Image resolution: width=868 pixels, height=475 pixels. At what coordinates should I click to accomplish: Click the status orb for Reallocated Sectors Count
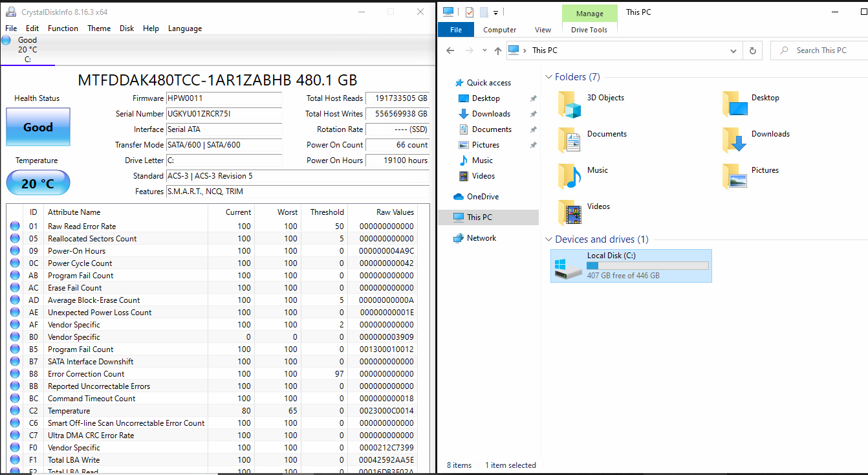tap(15, 239)
